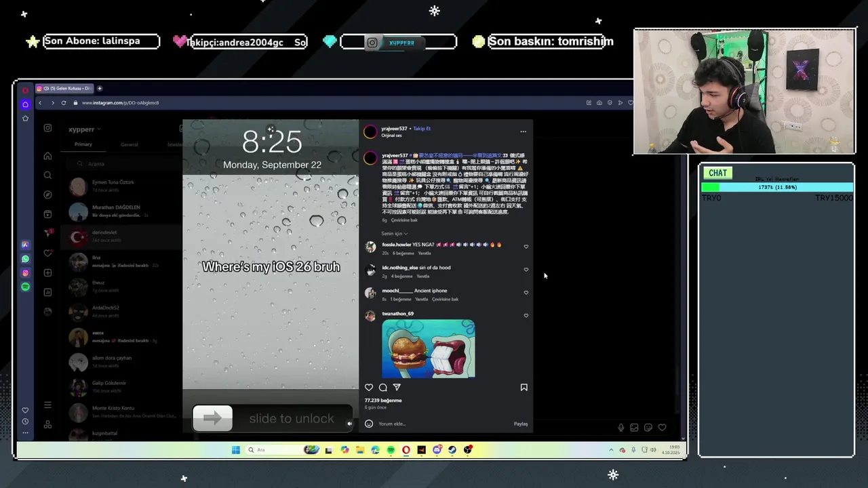Screen dimensions: 868x488
Task: Click Çevirisine bak under caption
Action: [403, 220]
